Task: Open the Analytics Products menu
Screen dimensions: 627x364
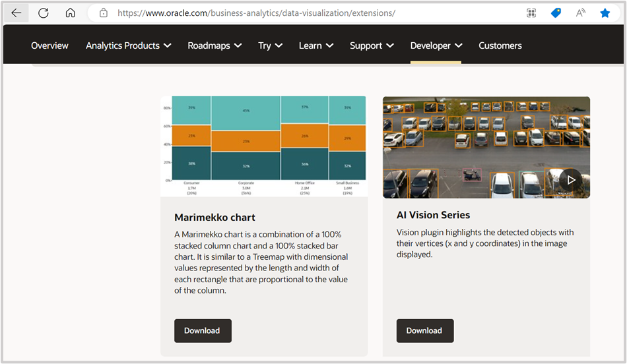Action: click(x=128, y=45)
